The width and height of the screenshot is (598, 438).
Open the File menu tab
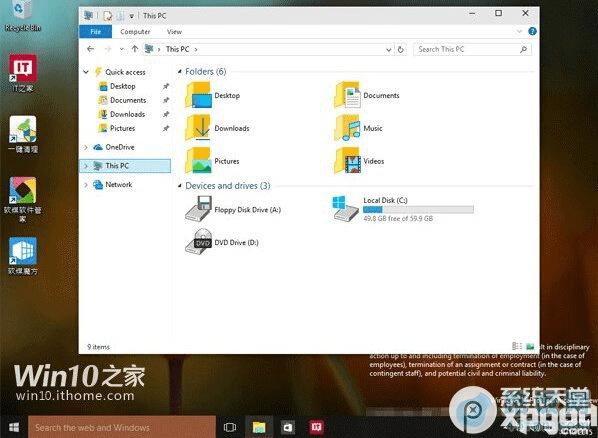click(x=95, y=32)
